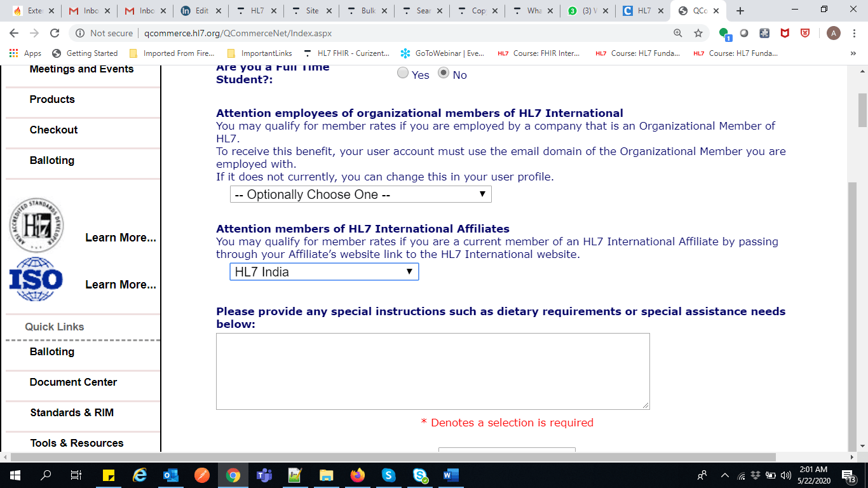Select Yes for Full Time Student

pos(403,73)
